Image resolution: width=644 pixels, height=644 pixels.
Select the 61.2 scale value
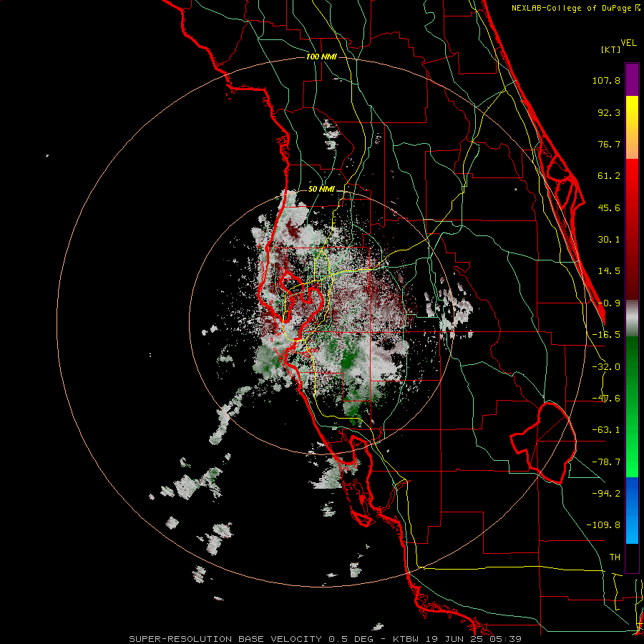pyautogui.click(x=609, y=176)
